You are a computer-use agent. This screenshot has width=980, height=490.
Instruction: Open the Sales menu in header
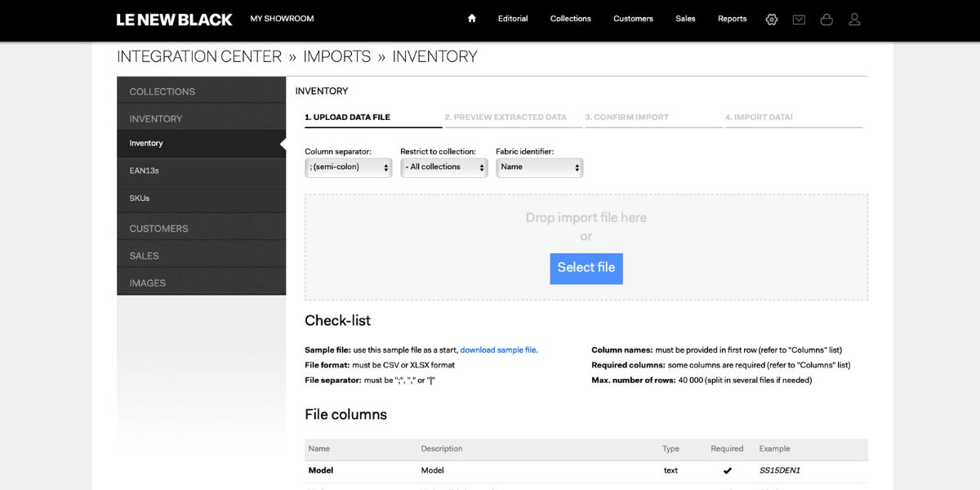coord(685,19)
